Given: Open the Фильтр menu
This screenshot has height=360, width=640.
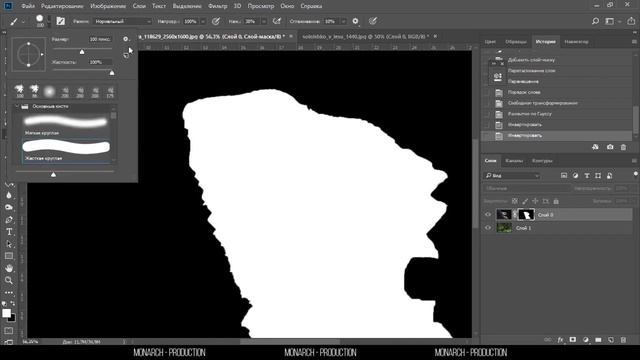Looking at the screenshot, I should 218,6.
